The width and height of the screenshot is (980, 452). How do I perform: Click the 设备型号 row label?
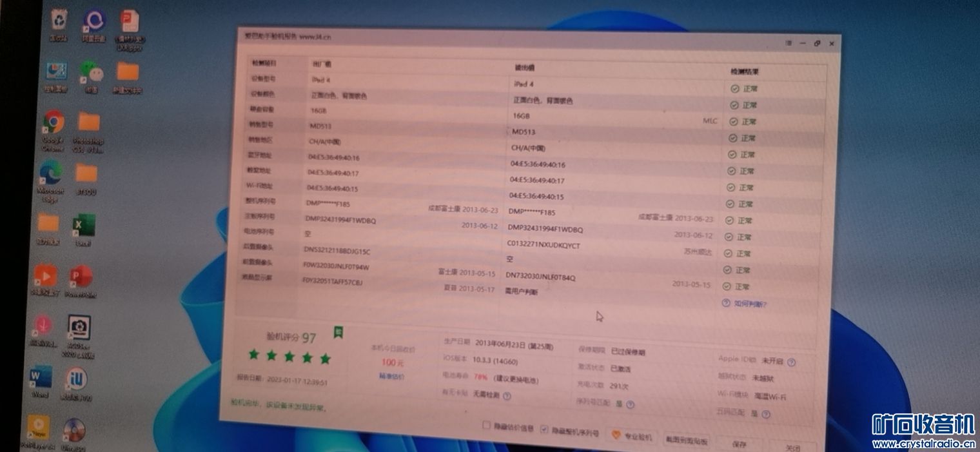(262, 78)
